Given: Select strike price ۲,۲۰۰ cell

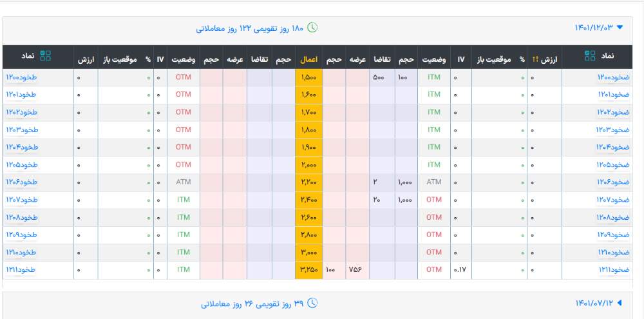Looking at the screenshot, I should coord(308,182).
